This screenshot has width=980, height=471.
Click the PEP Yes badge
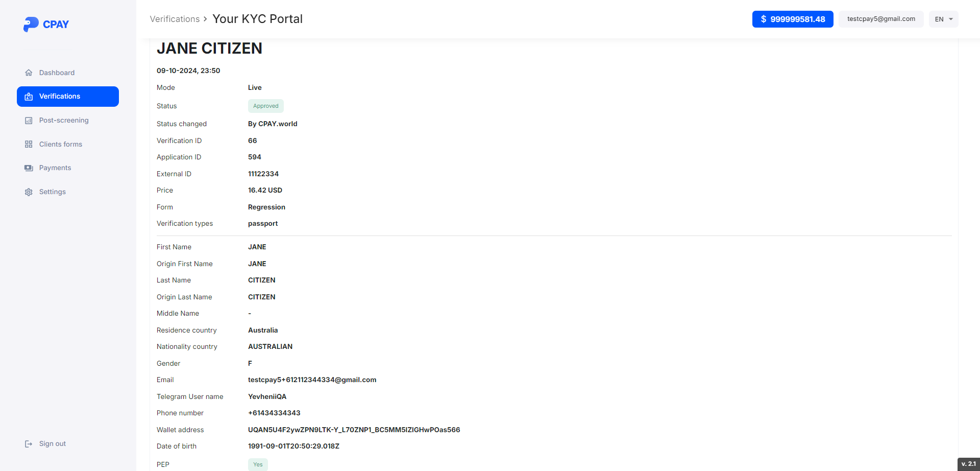pyautogui.click(x=258, y=464)
